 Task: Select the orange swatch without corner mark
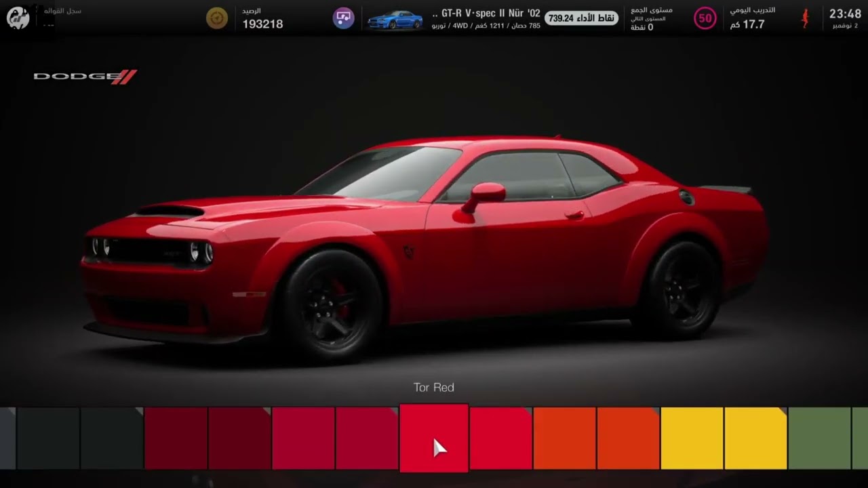tap(564, 438)
